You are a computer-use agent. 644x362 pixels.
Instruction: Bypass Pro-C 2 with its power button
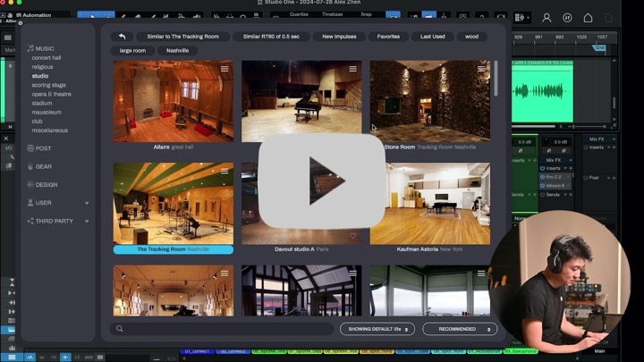(x=543, y=177)
